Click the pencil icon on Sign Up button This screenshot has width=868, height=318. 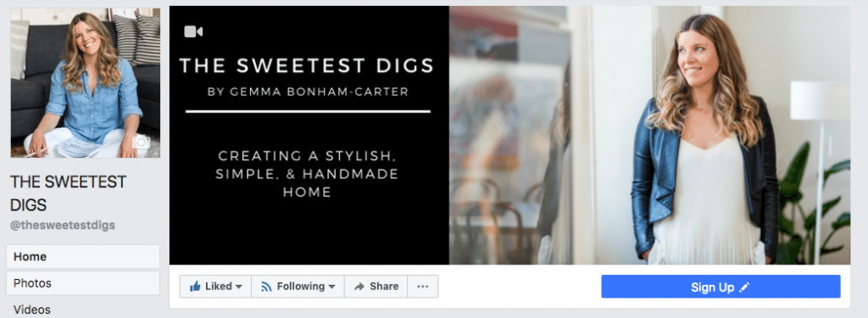(744, 287)
